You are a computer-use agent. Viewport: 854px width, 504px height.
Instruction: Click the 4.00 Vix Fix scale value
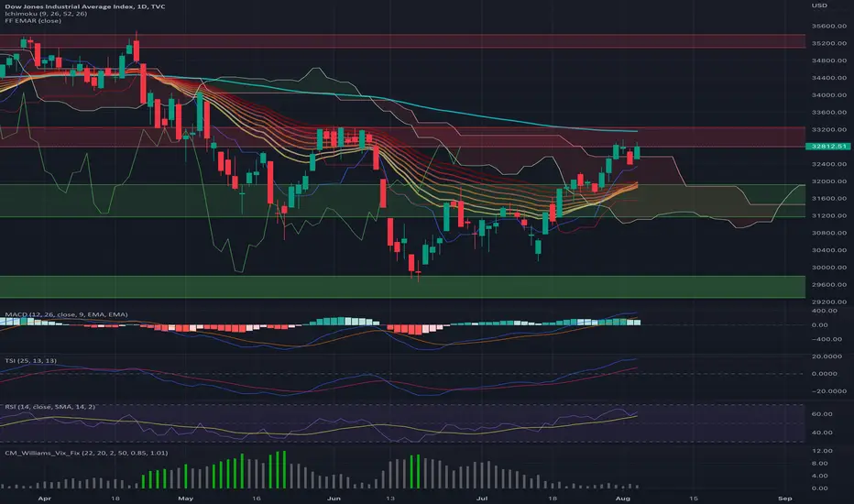click(820, 476)
